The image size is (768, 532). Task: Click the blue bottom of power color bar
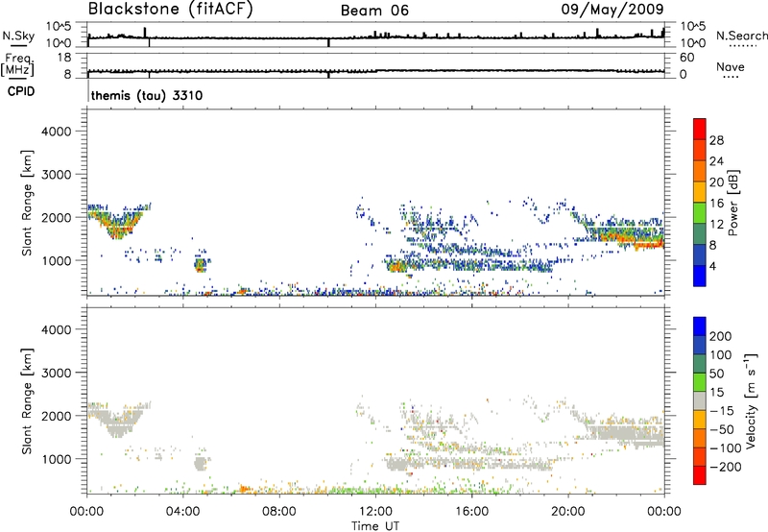click(700, 276)
